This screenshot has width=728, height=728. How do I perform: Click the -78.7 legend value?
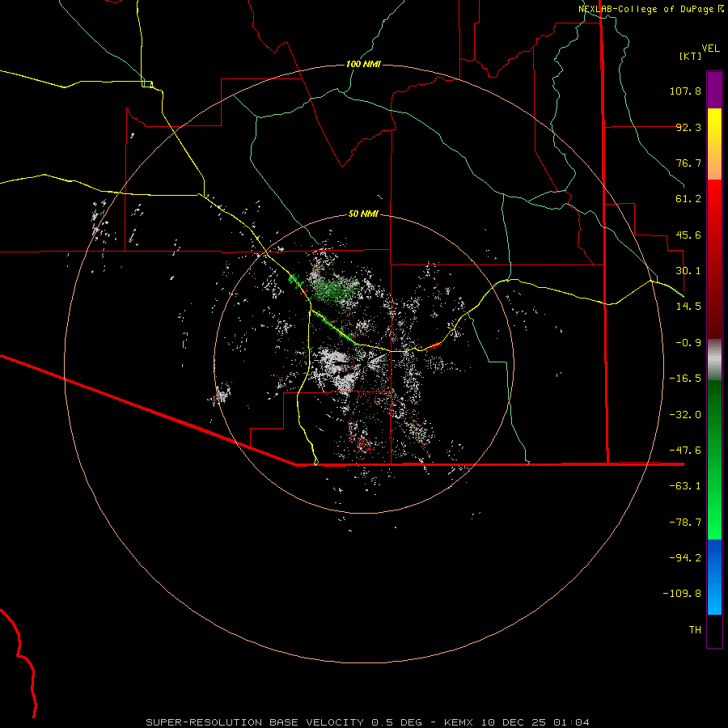coord(685,523)
